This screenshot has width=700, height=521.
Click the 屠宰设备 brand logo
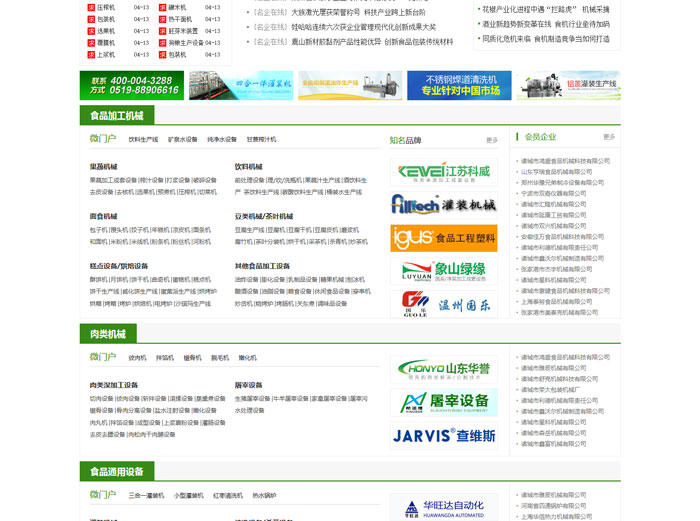(443, 402)
